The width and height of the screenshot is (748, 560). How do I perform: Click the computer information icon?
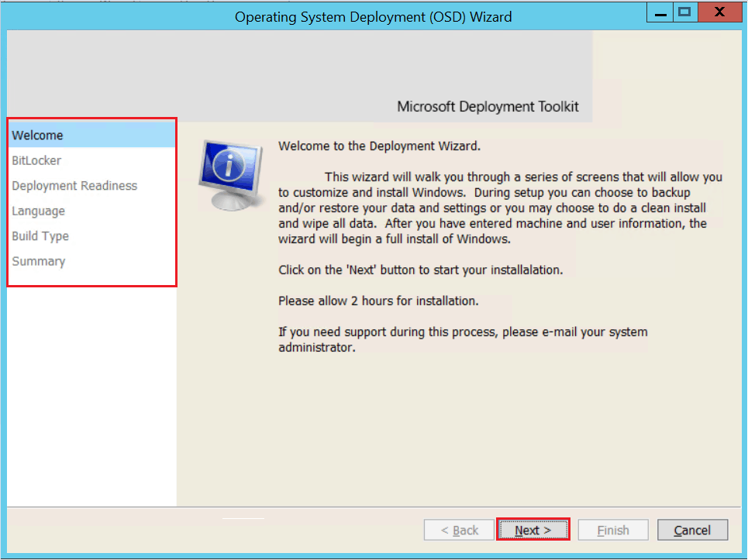(x=231, y=174)
